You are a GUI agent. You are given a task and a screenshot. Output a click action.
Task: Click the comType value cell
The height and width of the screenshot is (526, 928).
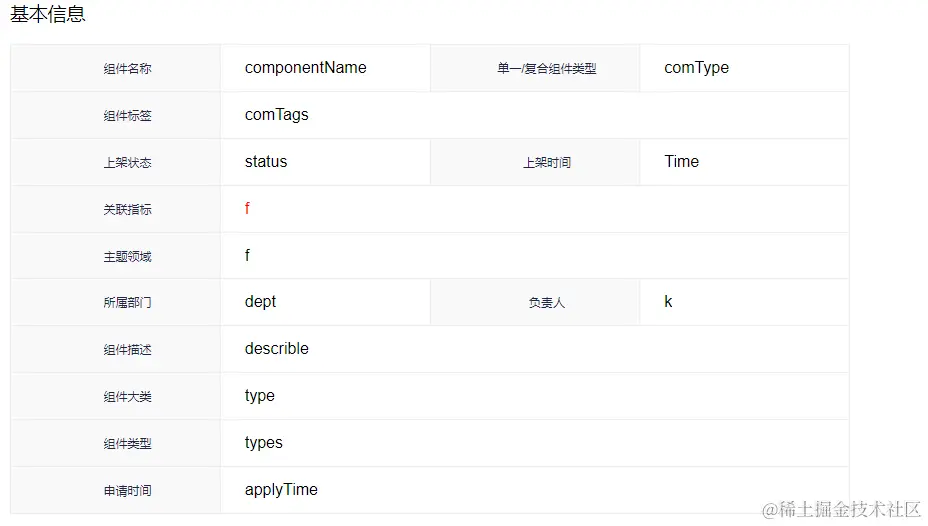click(x=744, y=68)
